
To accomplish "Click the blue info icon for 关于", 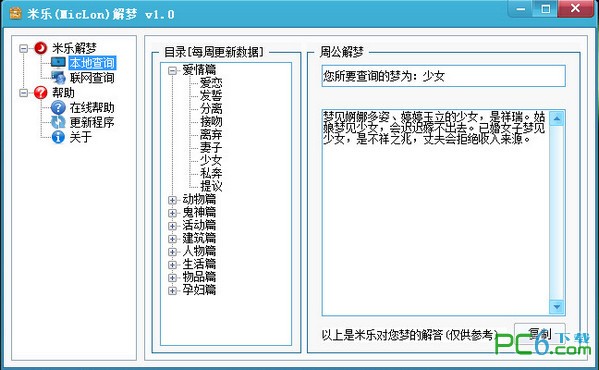I will (58, 137).
